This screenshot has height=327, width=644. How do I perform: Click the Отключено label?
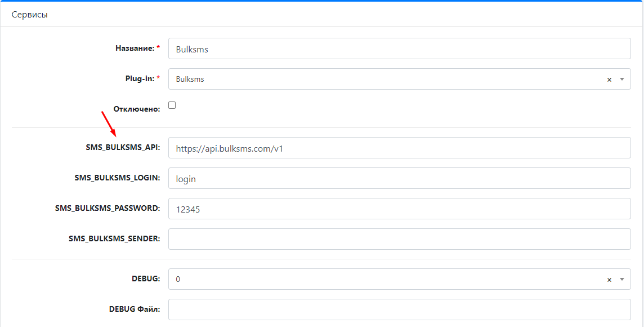137,109
